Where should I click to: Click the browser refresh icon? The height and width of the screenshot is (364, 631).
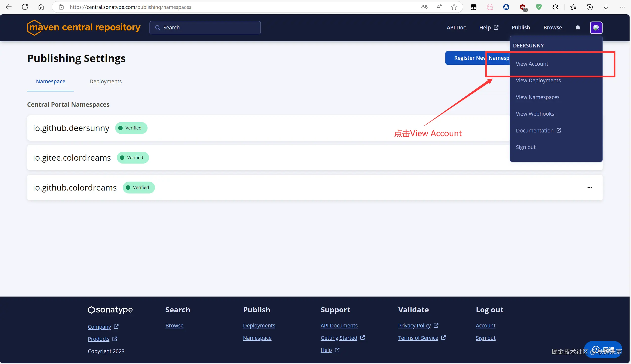click(x=25, y=7)
